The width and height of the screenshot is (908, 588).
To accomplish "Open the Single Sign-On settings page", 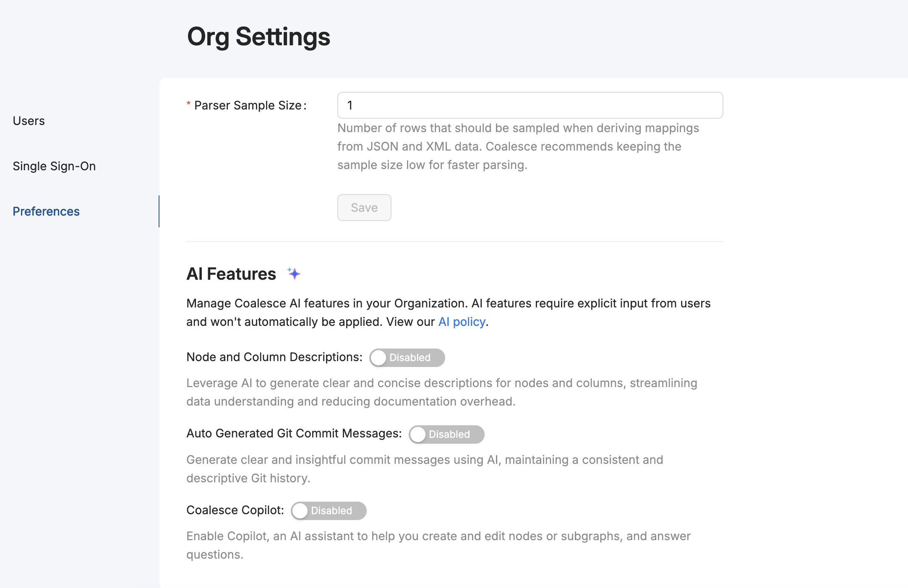I will (x=54, y=166).
